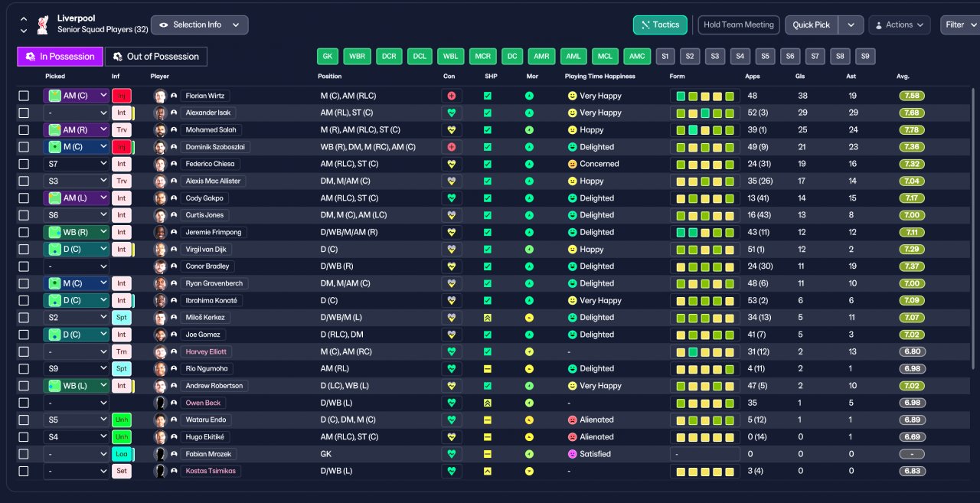Image resolution: width=980 pixels, height=503 pixels.
Task: Click Conor Bradley's yellow heart condition icon
Action: (452, 266)
